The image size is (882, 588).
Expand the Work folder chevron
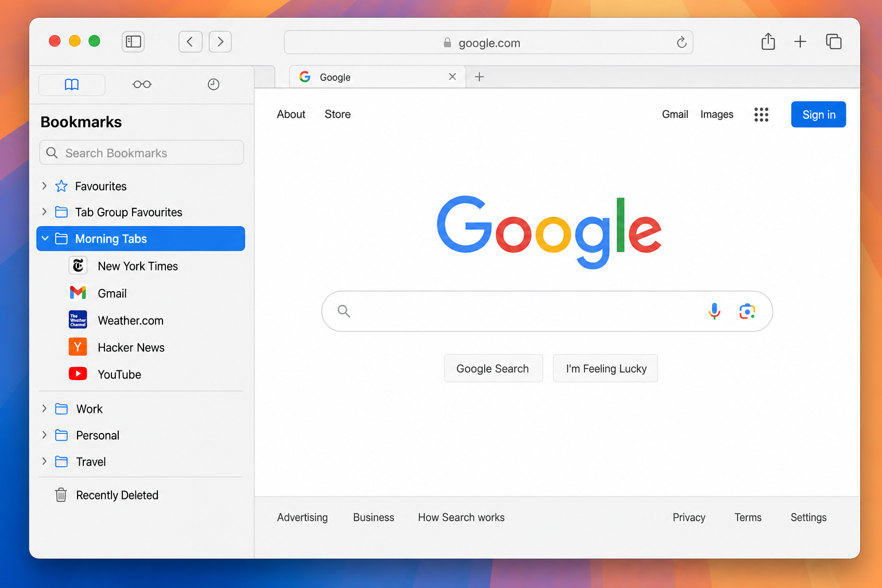click(44, 408)
